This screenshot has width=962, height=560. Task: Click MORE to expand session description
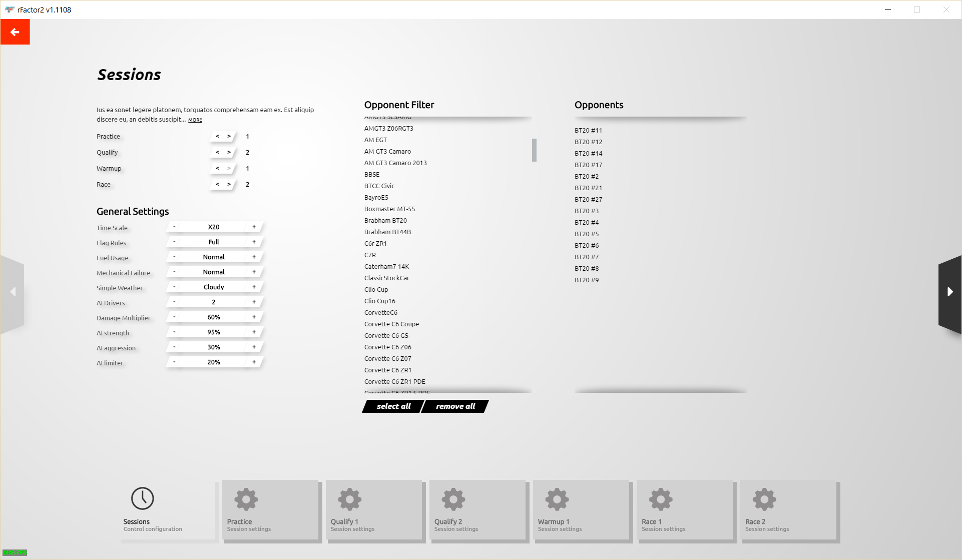(195, 120)
